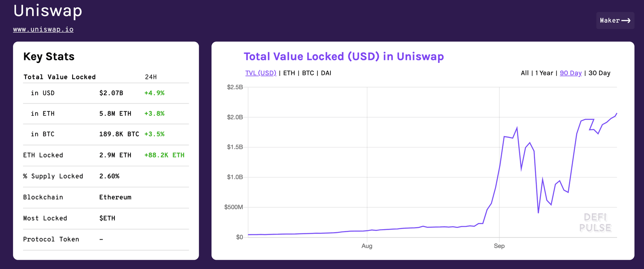Show the All time range
Image resolution: width=644 pixels, height=269 pixels.
click(525, 73)
